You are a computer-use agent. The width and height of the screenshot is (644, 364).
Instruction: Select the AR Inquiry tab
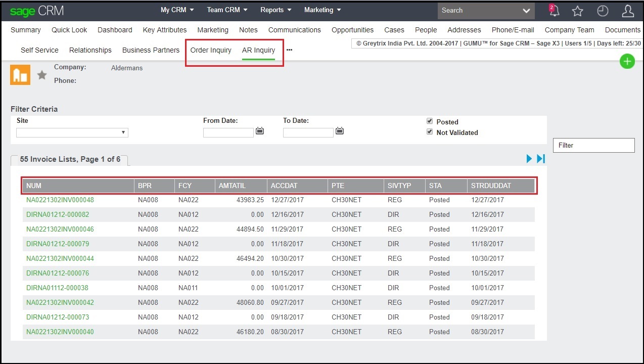click(258, 50)
